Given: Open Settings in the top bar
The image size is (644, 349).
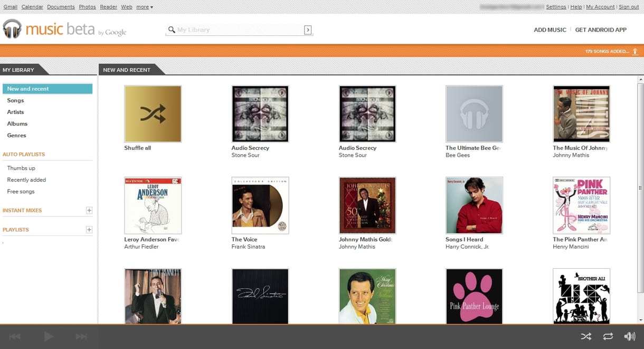Looking at the screenshot, I should tap(556, 7).
